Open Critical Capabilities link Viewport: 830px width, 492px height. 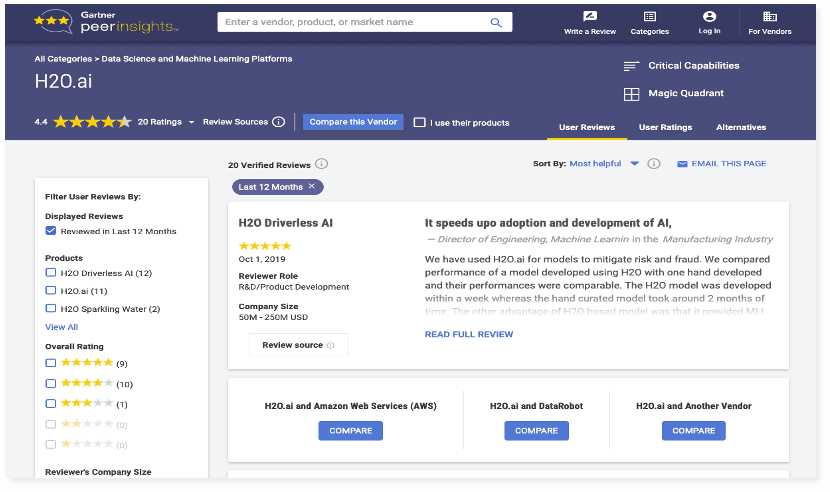click(x=693, y=66)
